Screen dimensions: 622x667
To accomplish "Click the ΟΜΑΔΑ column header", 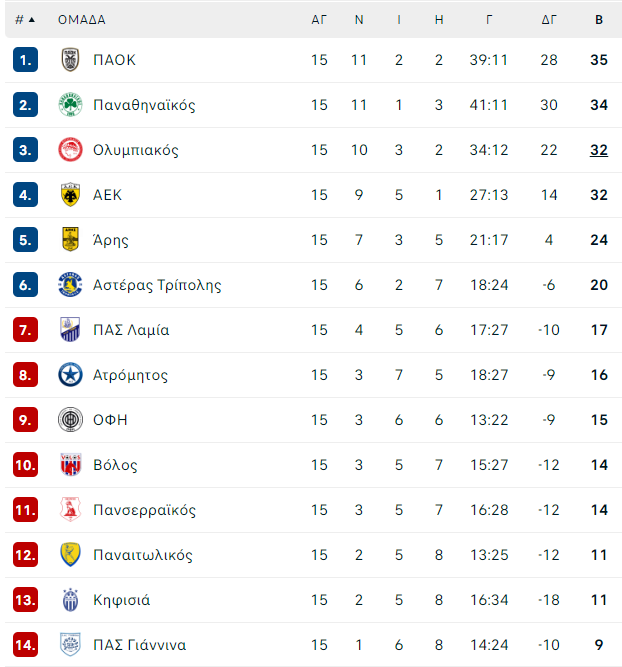I will point(82,20).
